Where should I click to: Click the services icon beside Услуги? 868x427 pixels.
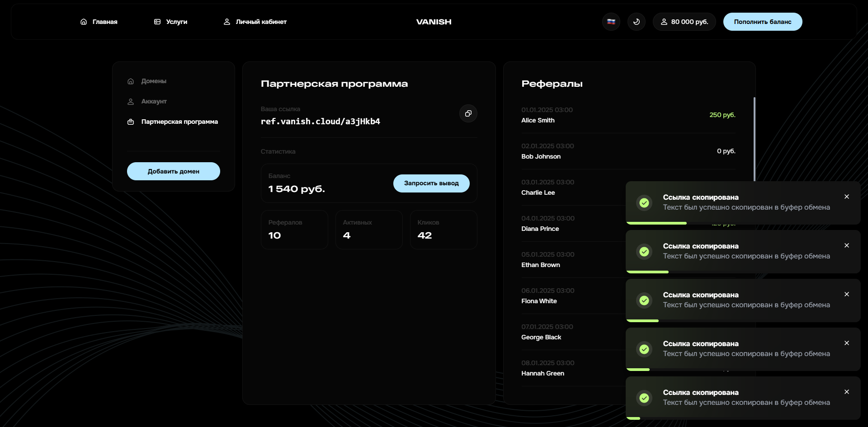pyautogui.click(x=157, y=21)
